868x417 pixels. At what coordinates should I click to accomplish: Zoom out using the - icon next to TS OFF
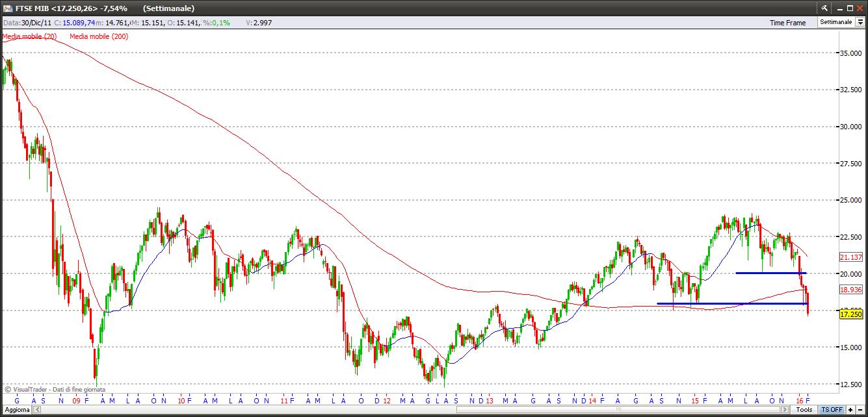click(x=861, y=409)
